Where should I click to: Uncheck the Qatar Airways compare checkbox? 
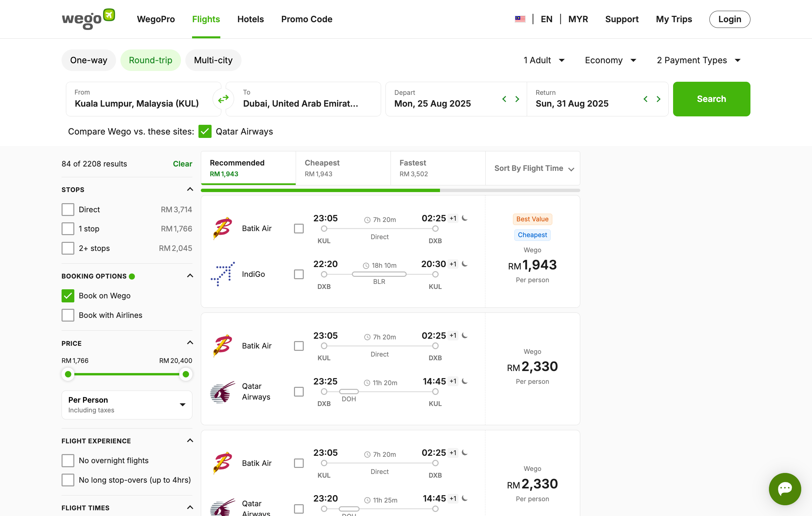tap(205, 131)
